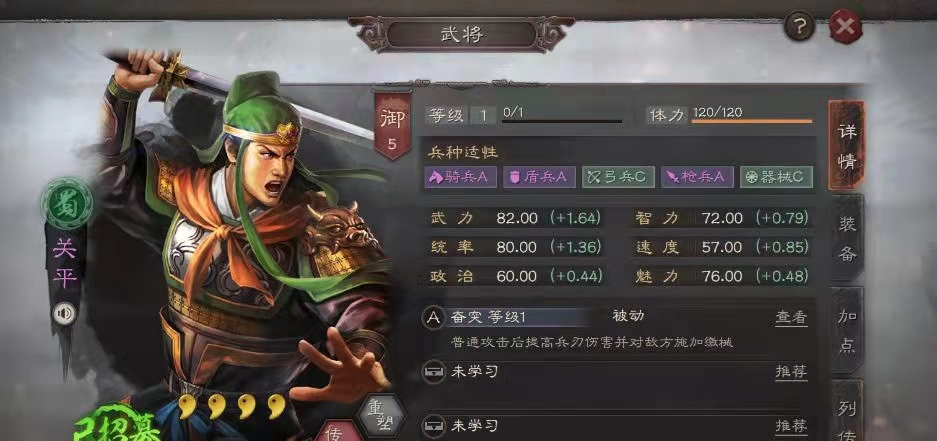Select the 弓兵C archer aptitude badge

pyautogui.click(x=618, y=177)
